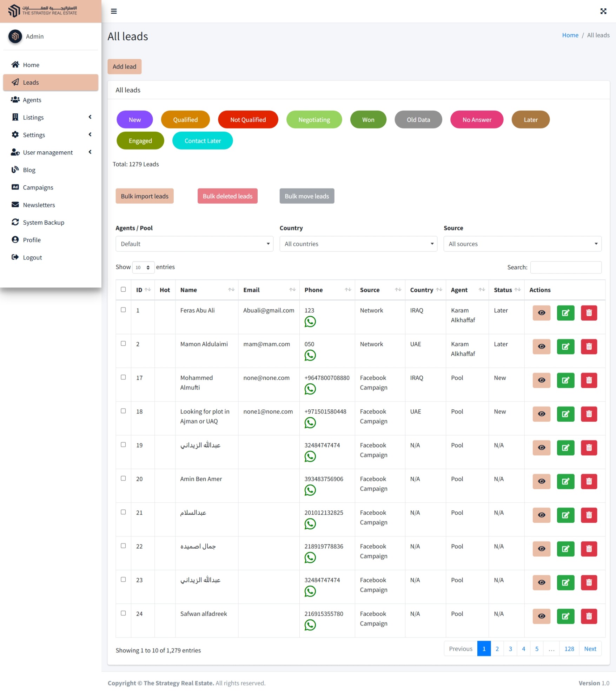
Task: Check the checkbox for lead ID 1
Action: click(x=123, y=310)
